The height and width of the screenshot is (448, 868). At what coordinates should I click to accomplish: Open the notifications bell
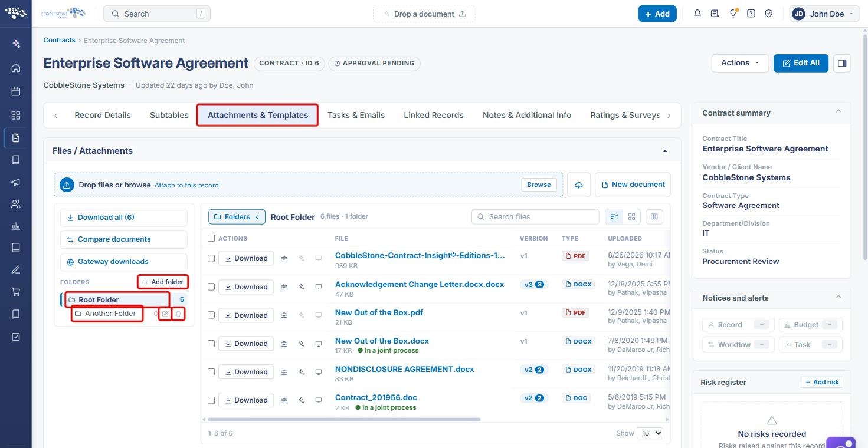click(697, 14)
